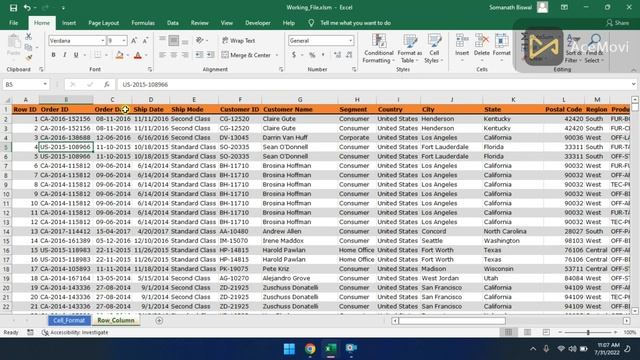Screen dimensions: 640x360
Task: Switch to the Developer tab
Action: 258,23
